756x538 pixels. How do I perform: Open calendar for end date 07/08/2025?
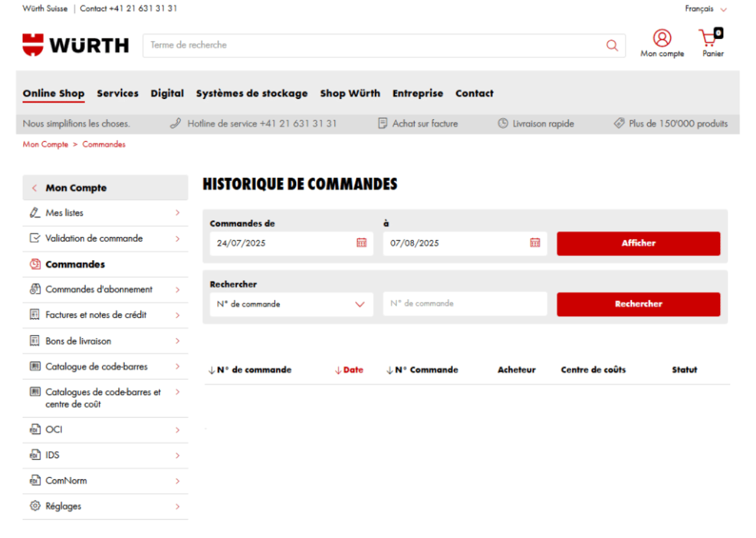point(535,243)
